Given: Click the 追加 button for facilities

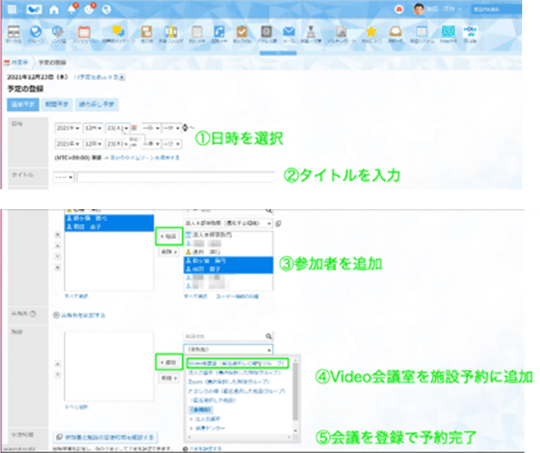Looking at the screenshot, I should pos(169,362).
